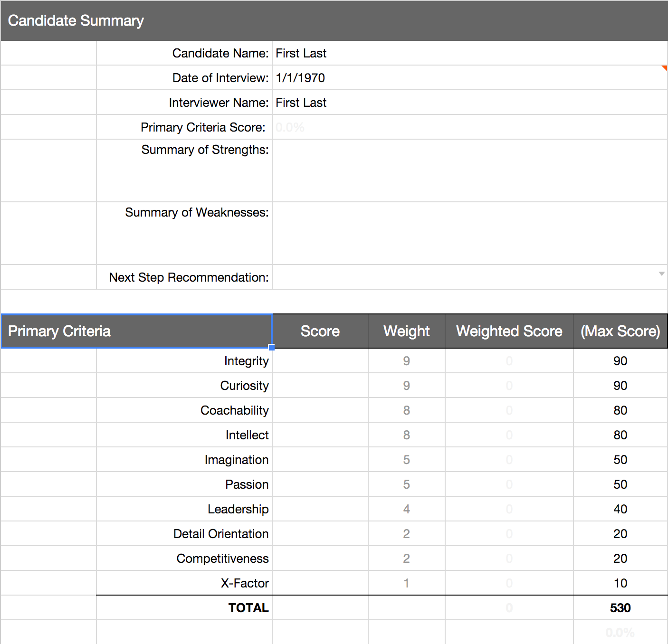Select the Candidate Name value cell
The height and width of the screenshot is (644, 668).
[470, 53]
